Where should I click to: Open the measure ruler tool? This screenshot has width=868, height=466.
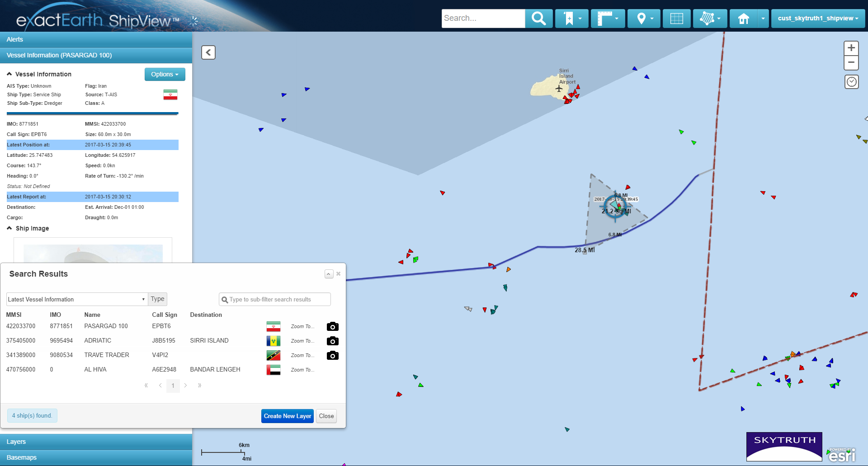pos(608,19)
